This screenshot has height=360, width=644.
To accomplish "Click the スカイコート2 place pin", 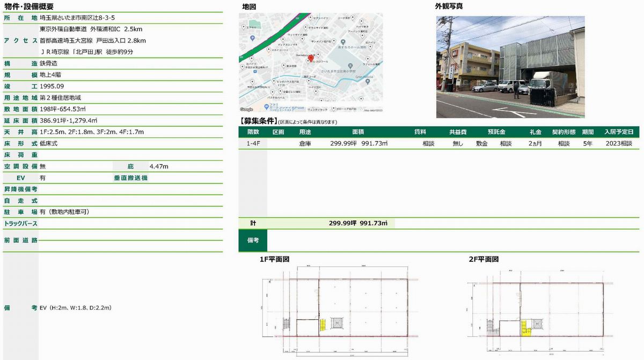I will coord(269,49).
